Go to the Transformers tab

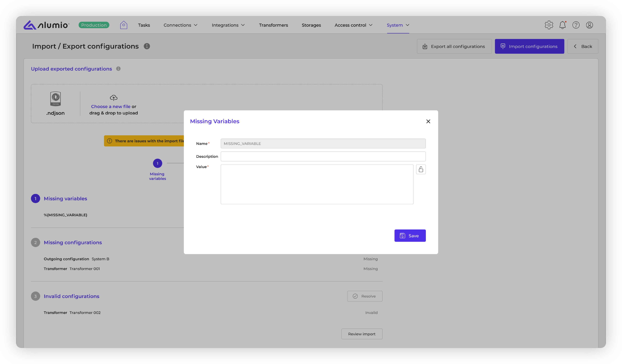(273, 25)
